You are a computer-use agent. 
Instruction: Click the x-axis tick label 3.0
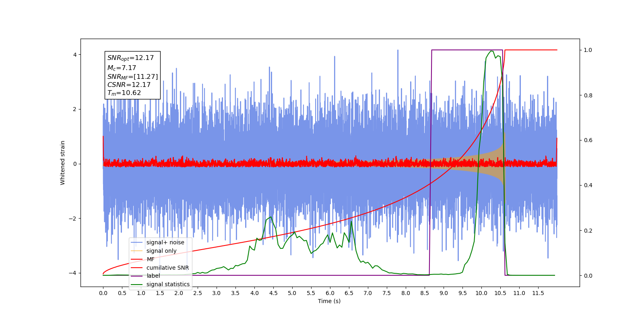coord(217,293)
